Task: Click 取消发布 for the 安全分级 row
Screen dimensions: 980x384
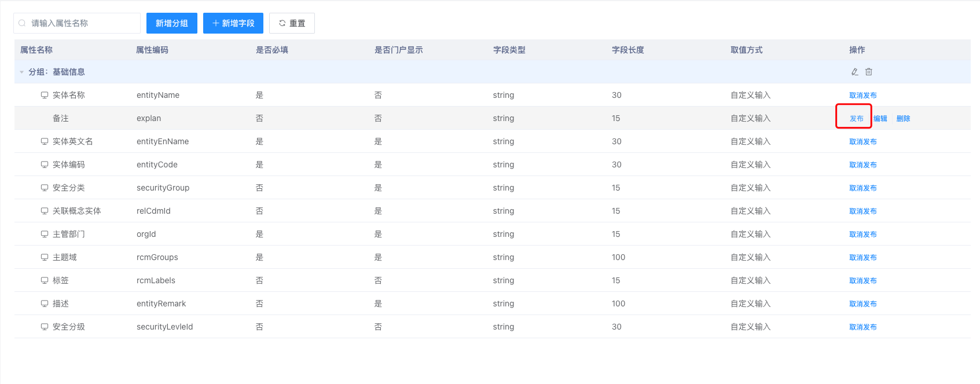Action: [862, 327]
